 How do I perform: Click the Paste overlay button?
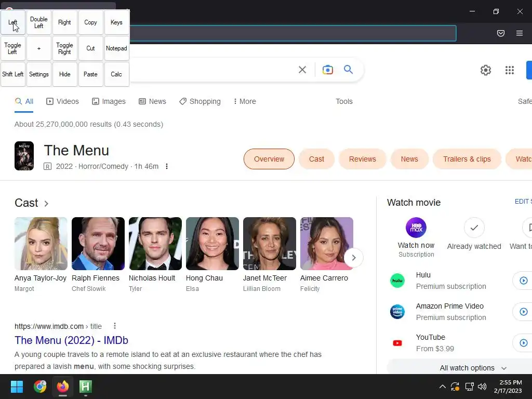[x=90, y=74]
